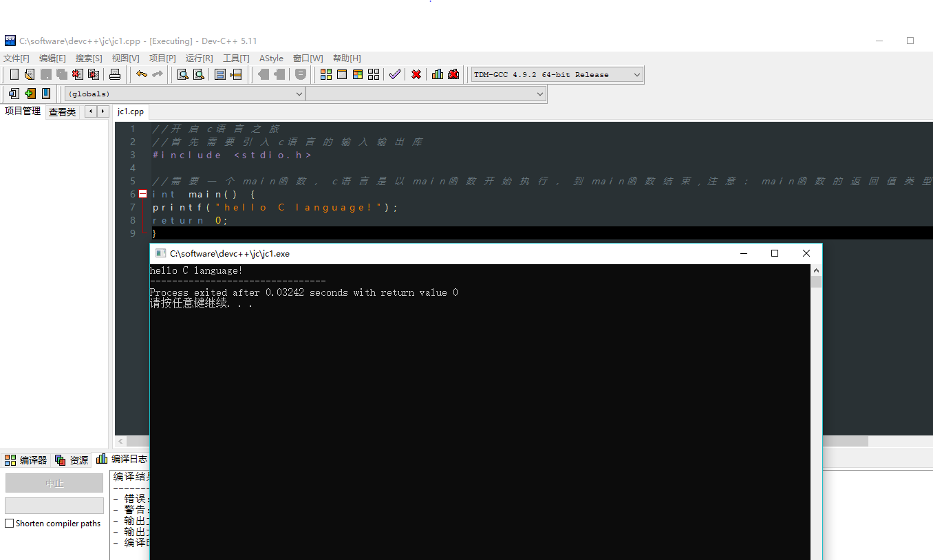Open the 工具[T] menu
Screen dimensions: 933x560
pos(236,58)
